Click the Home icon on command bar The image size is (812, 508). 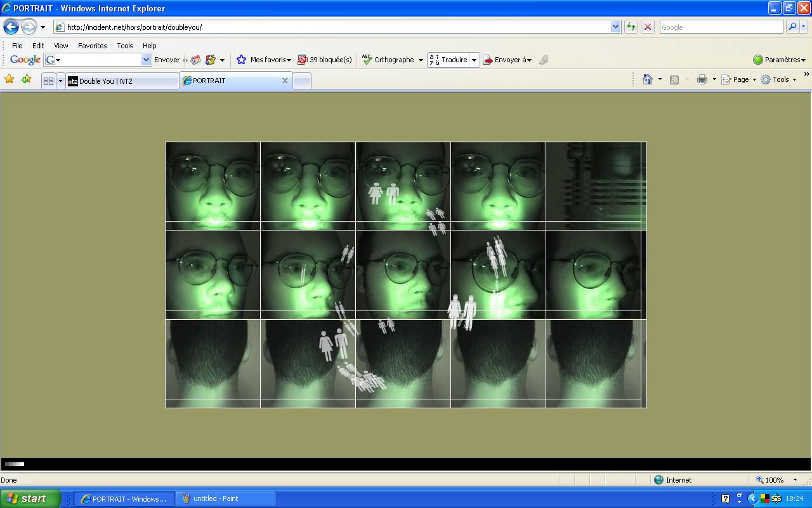coord(648,79)
